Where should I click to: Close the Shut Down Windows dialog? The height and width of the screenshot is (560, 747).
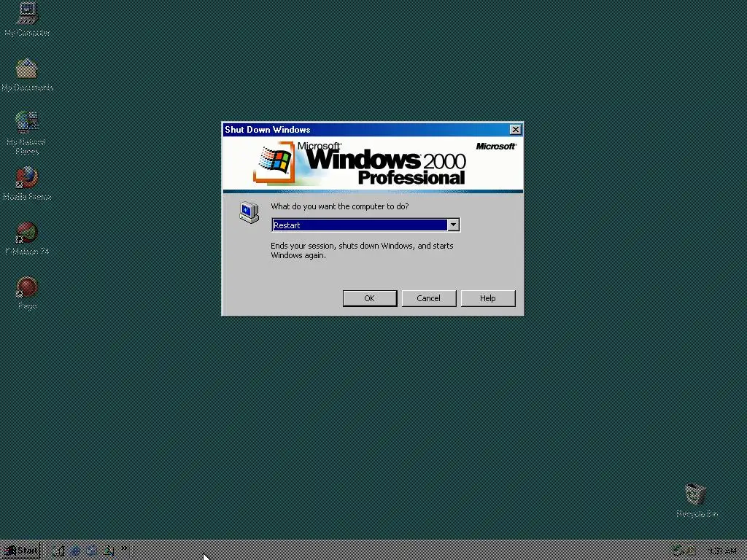(x=516, y=130)
